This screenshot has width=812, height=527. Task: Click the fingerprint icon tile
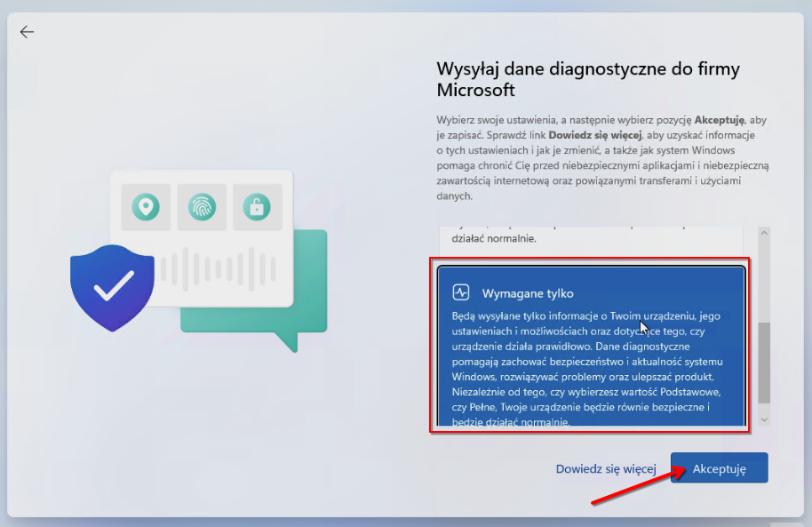(202, 208)
